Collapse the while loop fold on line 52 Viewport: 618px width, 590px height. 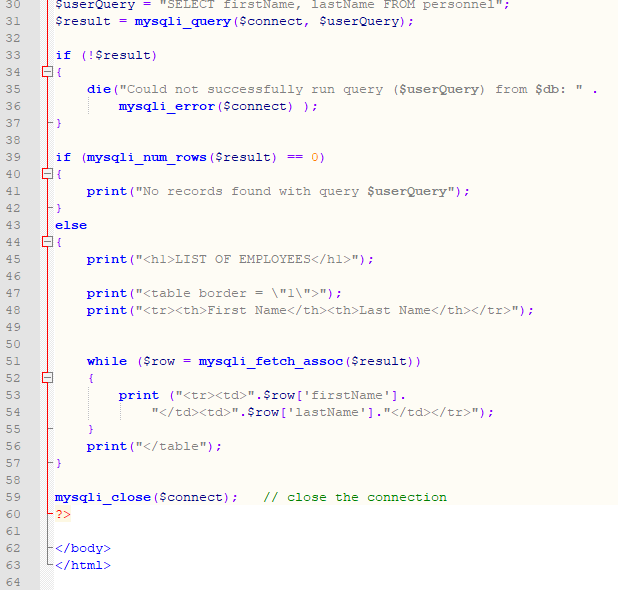[47, 378]
